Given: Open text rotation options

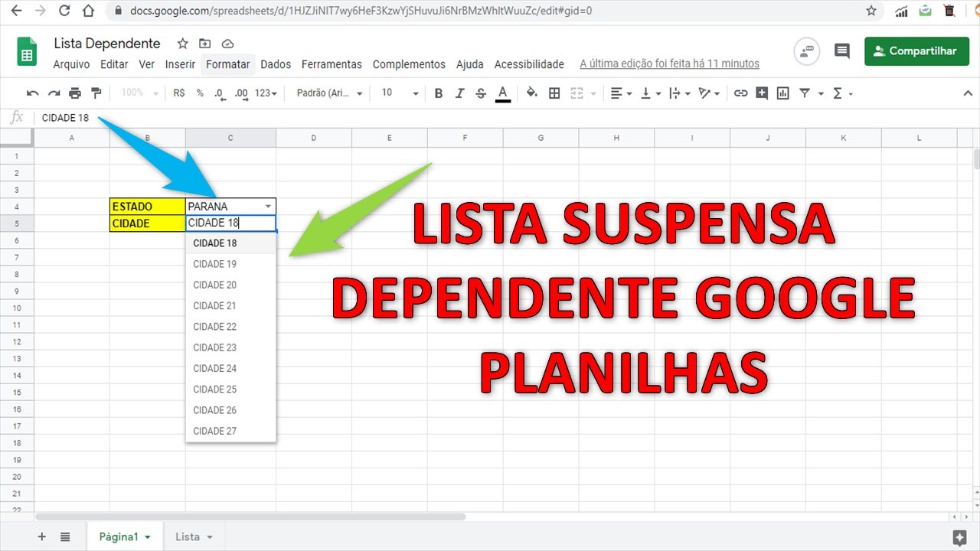Looking at the screenshot, I should tap(710, 93).
